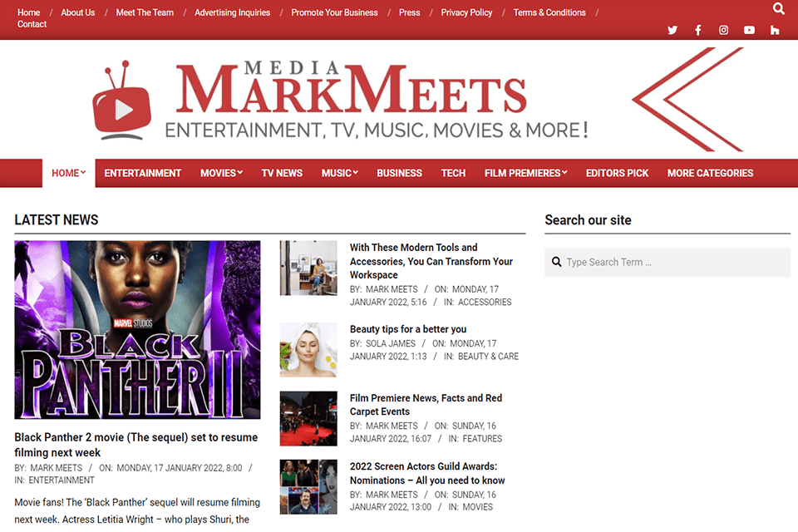The width and height of the screenshot is (798, 532).
Task: Open Promote Your Business link
Action: click(334, 12)
